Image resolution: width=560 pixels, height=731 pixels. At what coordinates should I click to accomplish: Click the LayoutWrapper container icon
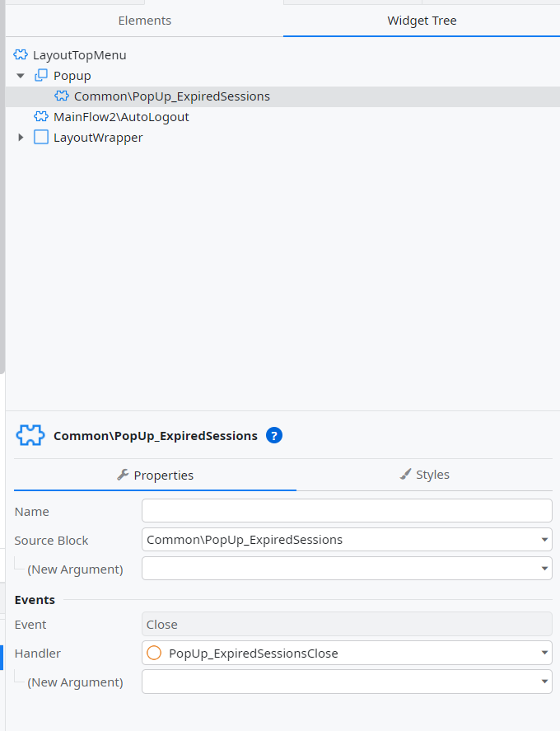pos(41,137)
